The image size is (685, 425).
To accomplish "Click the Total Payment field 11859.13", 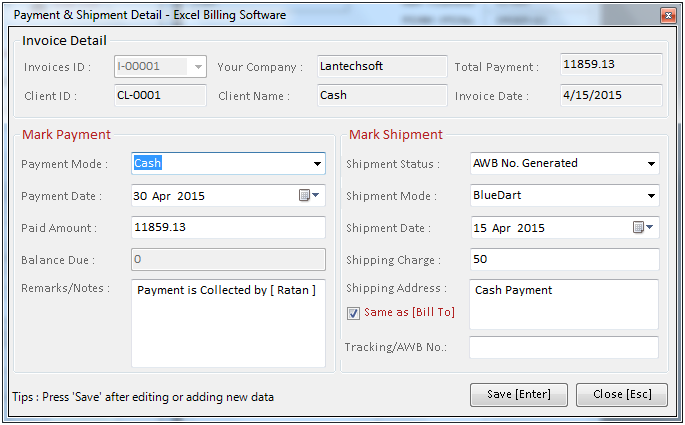I will click(x=611, y=64).
